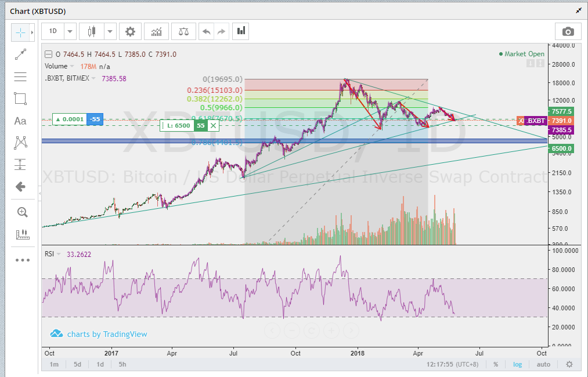Open the chart style dropdown arrow
588x377 pixels.
[x=110, y=31]
